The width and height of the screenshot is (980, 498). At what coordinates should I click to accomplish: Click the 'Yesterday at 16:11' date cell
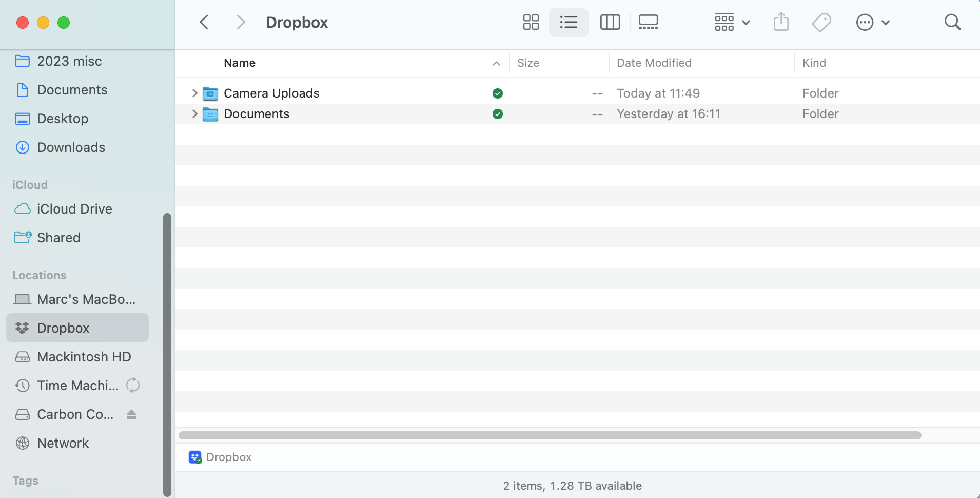click(x=668, y=113)
